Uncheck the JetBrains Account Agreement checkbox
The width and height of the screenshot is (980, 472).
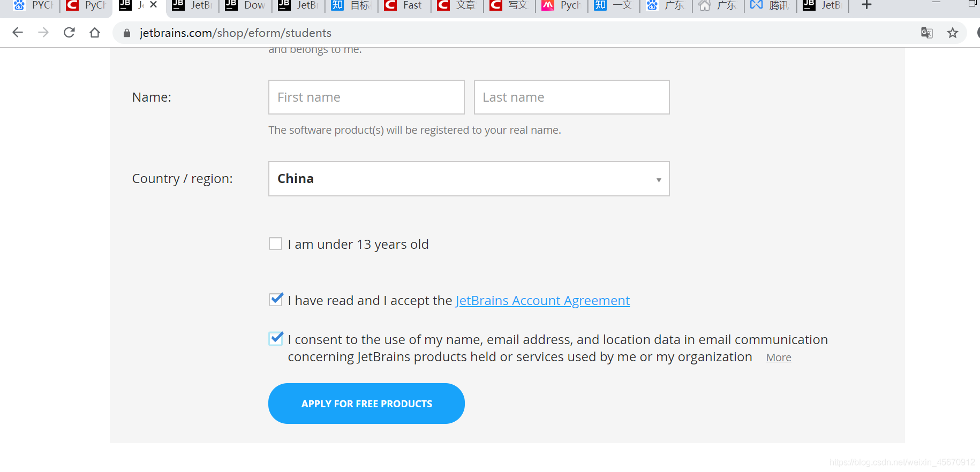pos(276,300)
